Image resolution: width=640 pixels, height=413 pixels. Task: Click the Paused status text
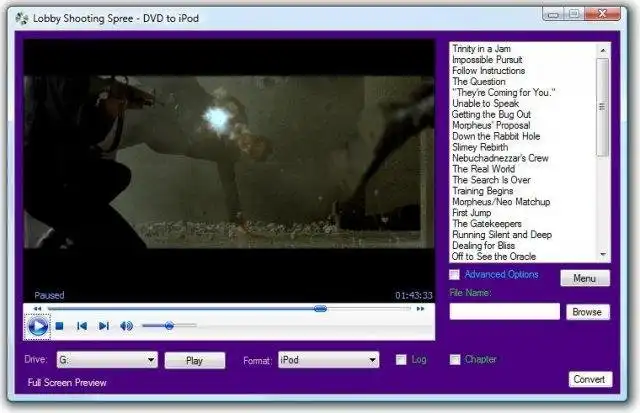pyautogui.click(x=49, y=295)
